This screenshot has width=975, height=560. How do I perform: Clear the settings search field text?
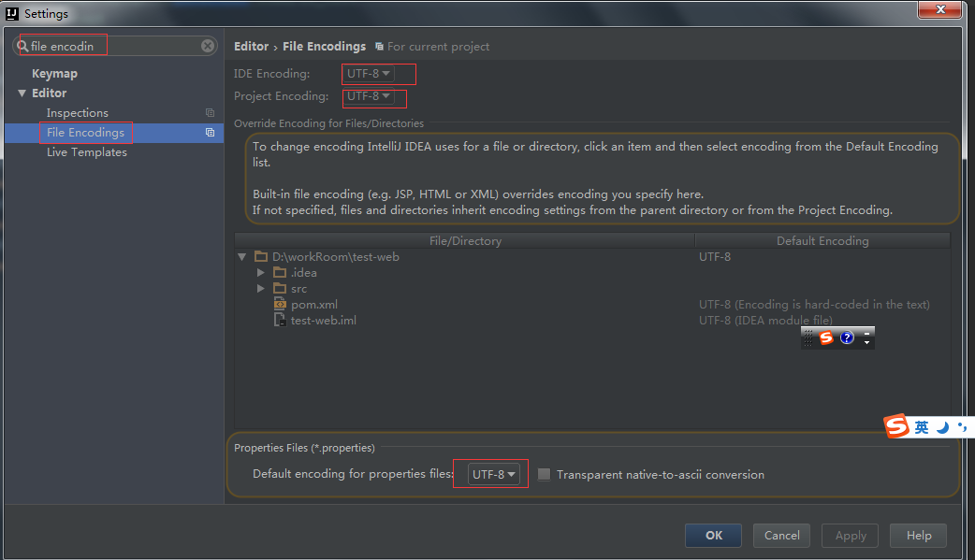(x=208, y=46)
